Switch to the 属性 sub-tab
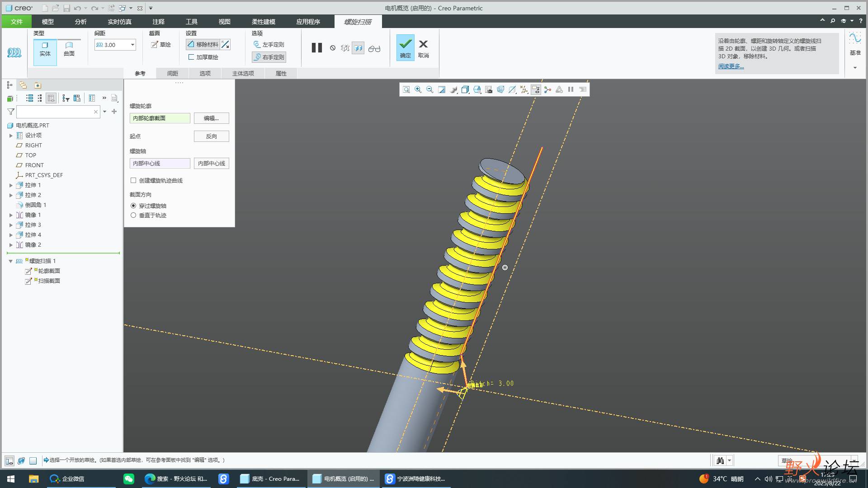 coord(281,73)
